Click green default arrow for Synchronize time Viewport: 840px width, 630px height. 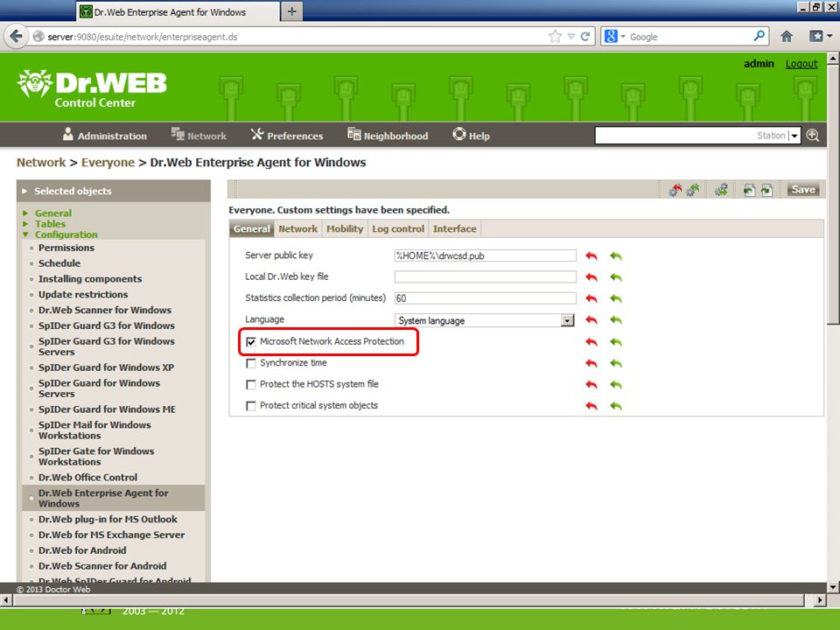(x=616, y=363)
